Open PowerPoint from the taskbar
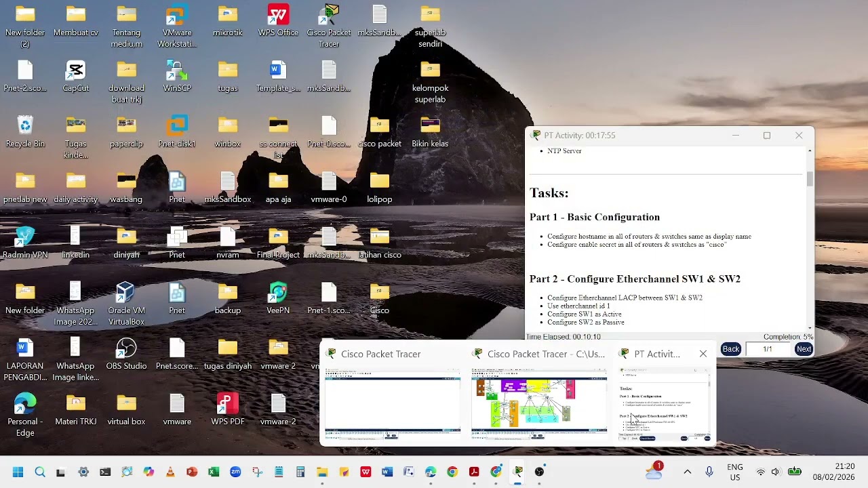Image resolution: width=868 pixels, height=488 pixels. [192, 472]
